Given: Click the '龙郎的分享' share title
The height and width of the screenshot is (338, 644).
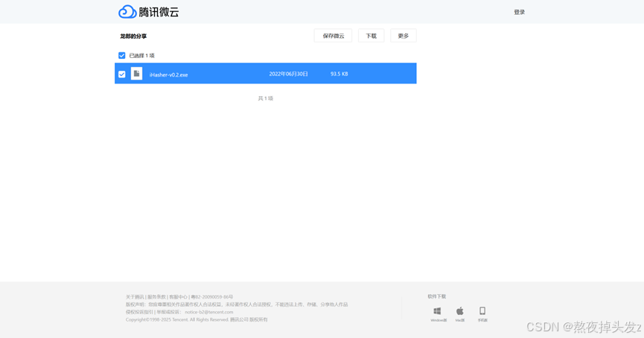Looking at the screenshot, I should tap(133, 36).
